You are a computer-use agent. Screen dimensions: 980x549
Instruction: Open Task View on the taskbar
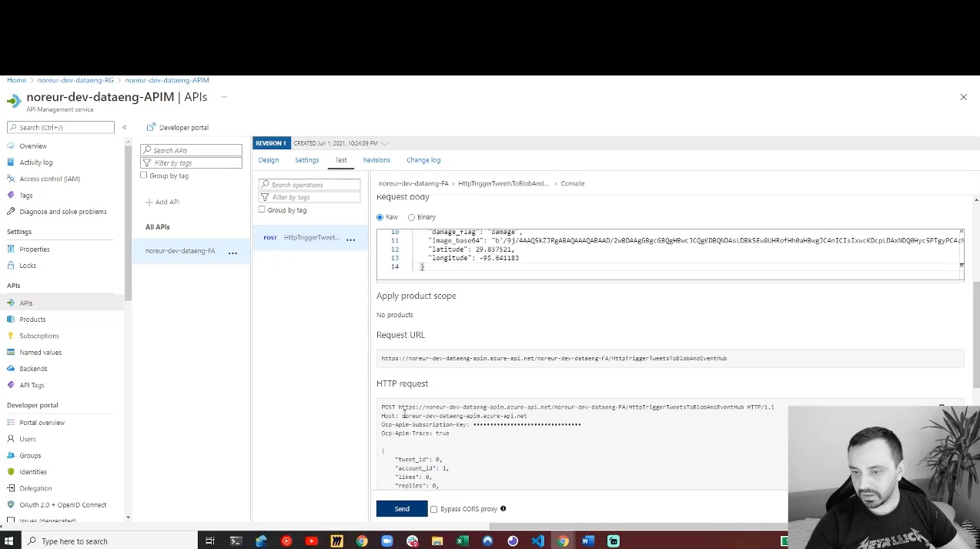209,541
